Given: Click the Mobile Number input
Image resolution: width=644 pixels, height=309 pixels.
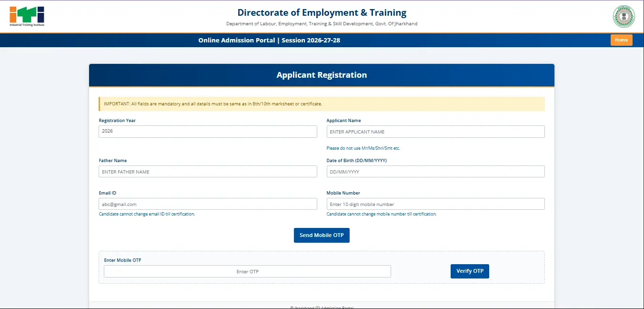Looking at the screenshot, I should pos(435,204).
